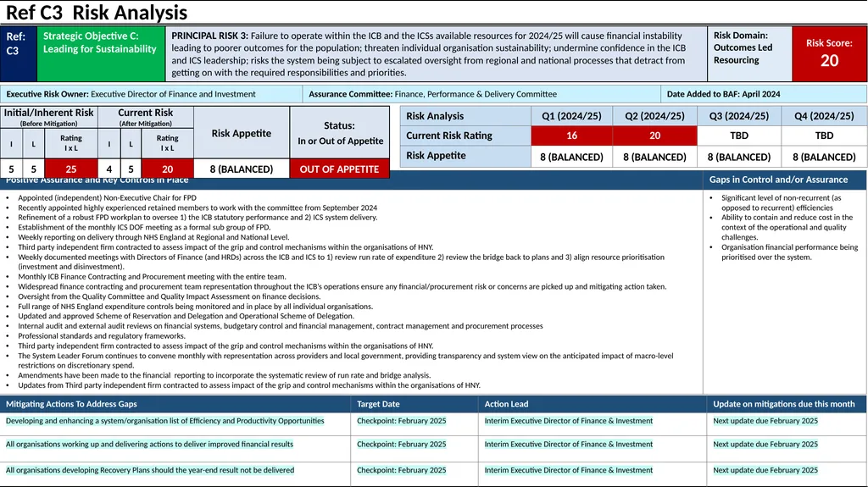Viewport: 868px width, 487px height.
Task: Click bullet 'Professional standards and regulatory frameworks.'
Action: point(102,336)
